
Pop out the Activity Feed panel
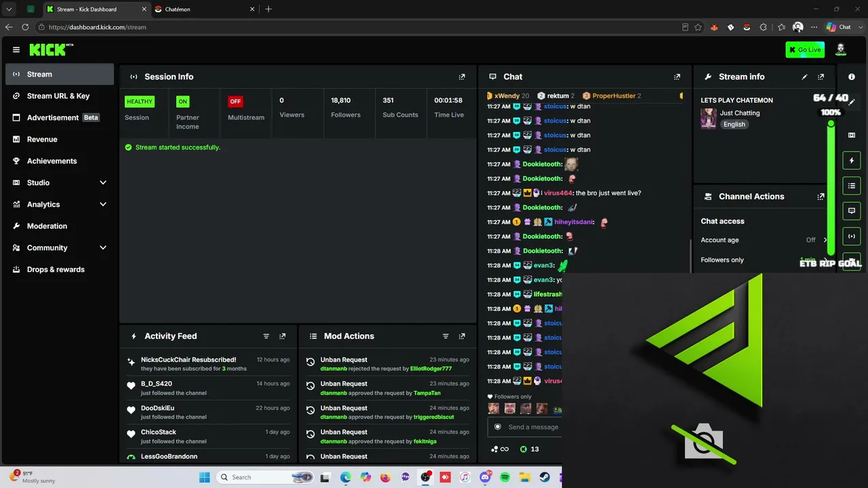pyautogui.click(x=283, y=336)
